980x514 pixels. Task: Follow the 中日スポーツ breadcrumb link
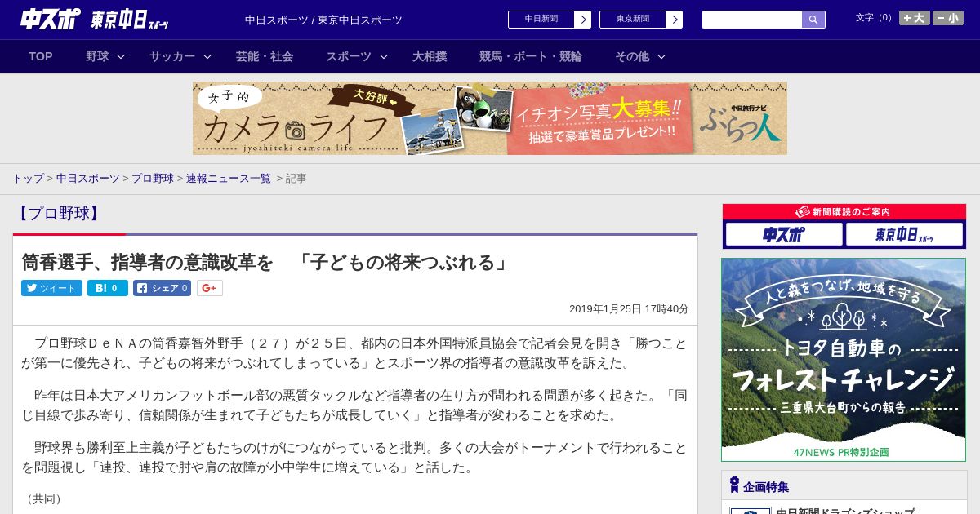point(87,178)
